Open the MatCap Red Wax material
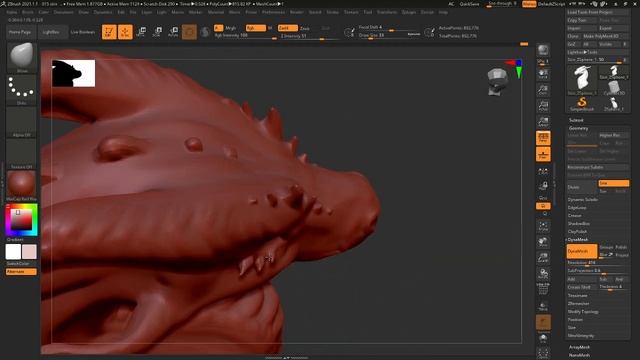 [22, 186]
